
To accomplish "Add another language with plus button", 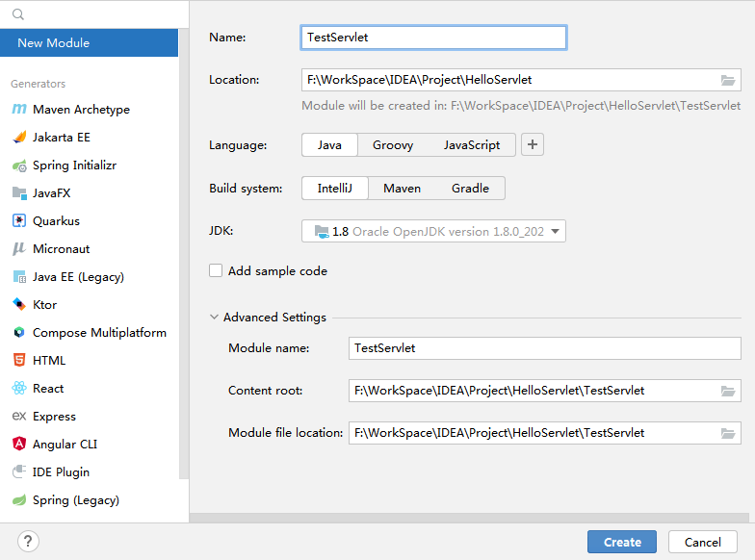I will 532,144.
